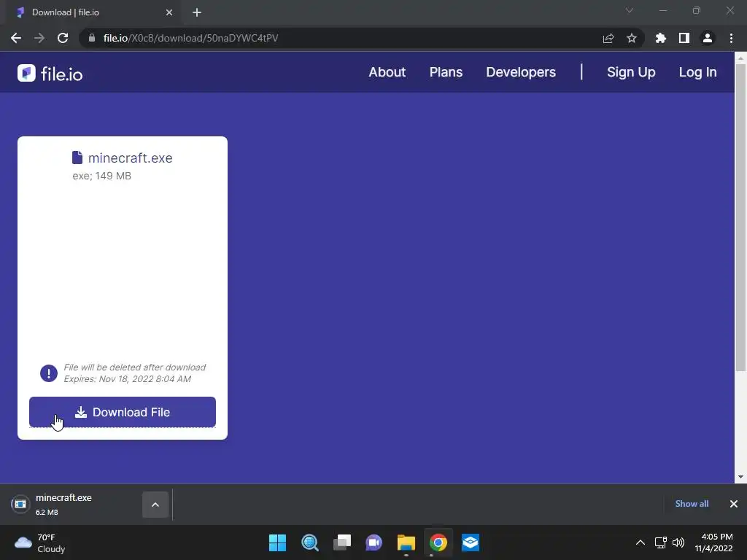Bookmark this page with the star icon
Screen dimensions: 747x560
click(632, 38)
